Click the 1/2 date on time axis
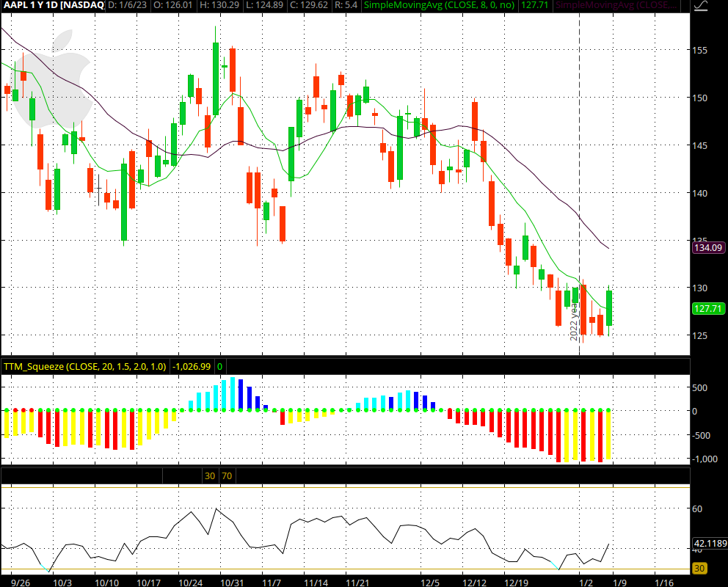The image size is (728, 587). [586, 583]
